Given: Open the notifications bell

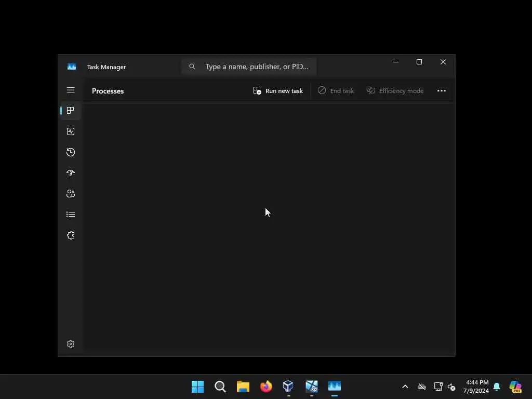Looking at the screenshot, I should 497,387.
